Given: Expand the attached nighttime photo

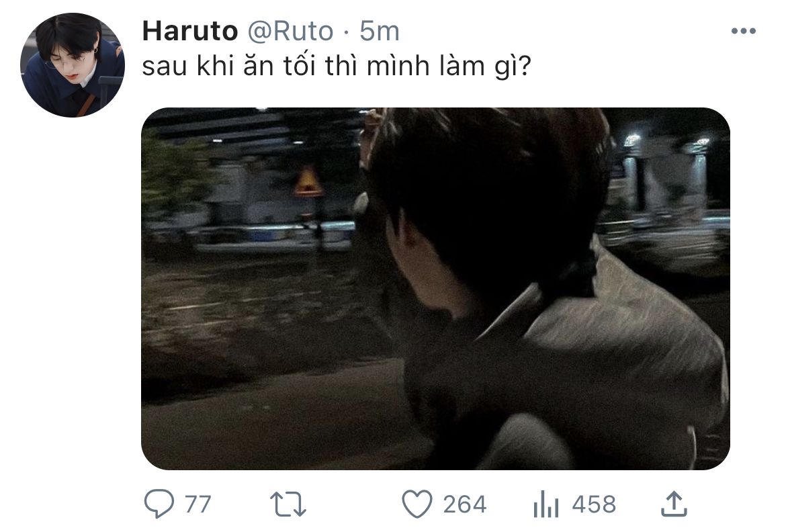Looking at the screenshot, I should click(x=435, y=289).
